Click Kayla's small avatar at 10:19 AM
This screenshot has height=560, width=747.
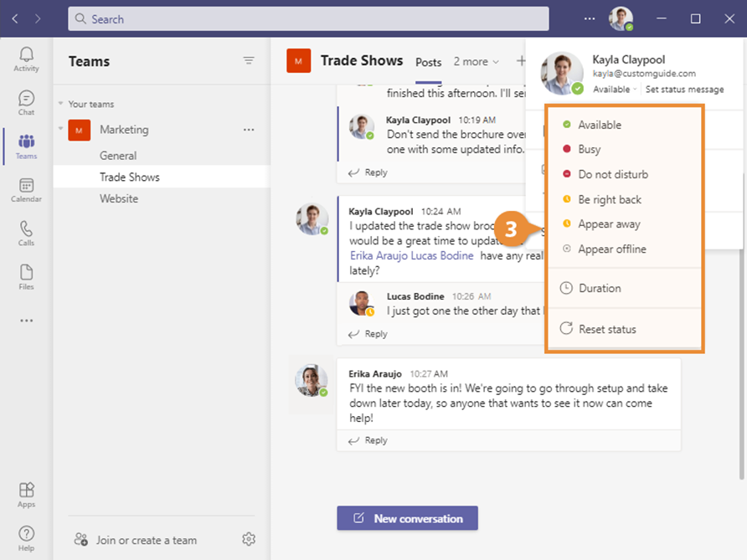(362, 126)
